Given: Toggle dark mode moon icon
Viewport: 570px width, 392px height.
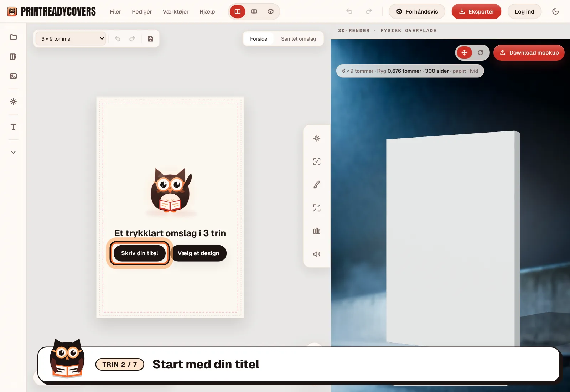Looking at the screenshot, I should (555, 11).
